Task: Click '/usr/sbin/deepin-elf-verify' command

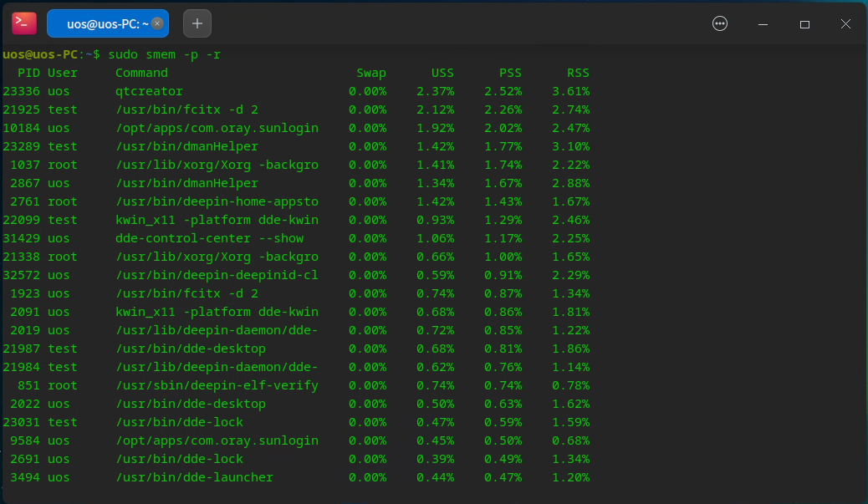Action: 217,385
